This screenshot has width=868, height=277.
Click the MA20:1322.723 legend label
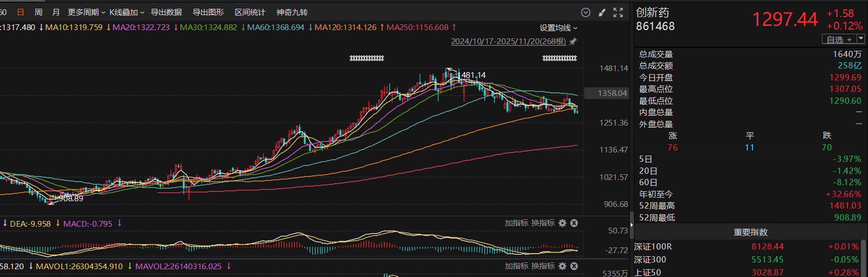tap(141, 27)
